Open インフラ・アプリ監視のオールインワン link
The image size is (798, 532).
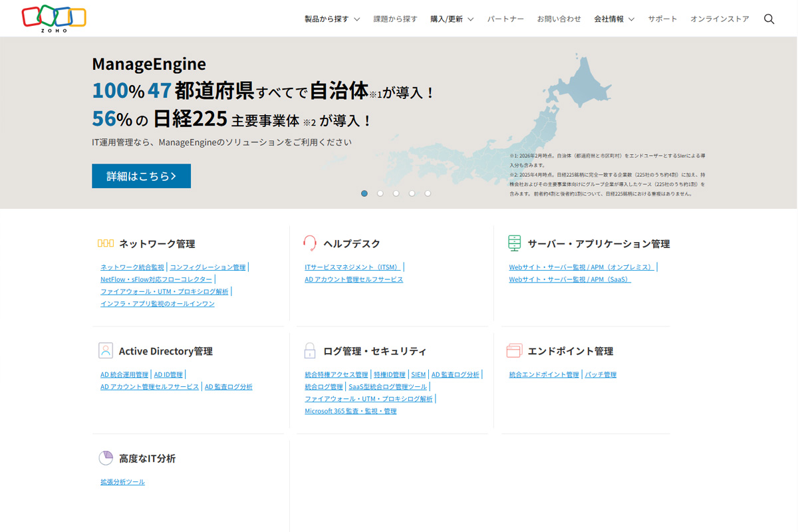[158, 304]
